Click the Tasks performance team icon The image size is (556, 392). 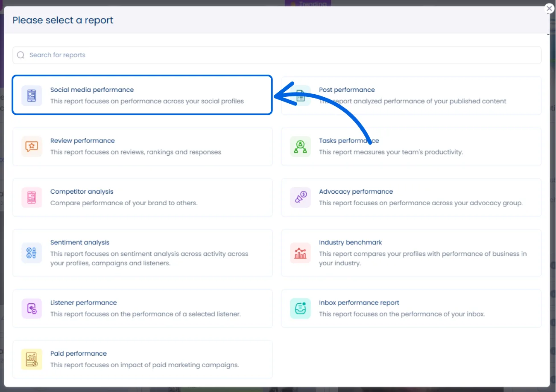(300, 146)
